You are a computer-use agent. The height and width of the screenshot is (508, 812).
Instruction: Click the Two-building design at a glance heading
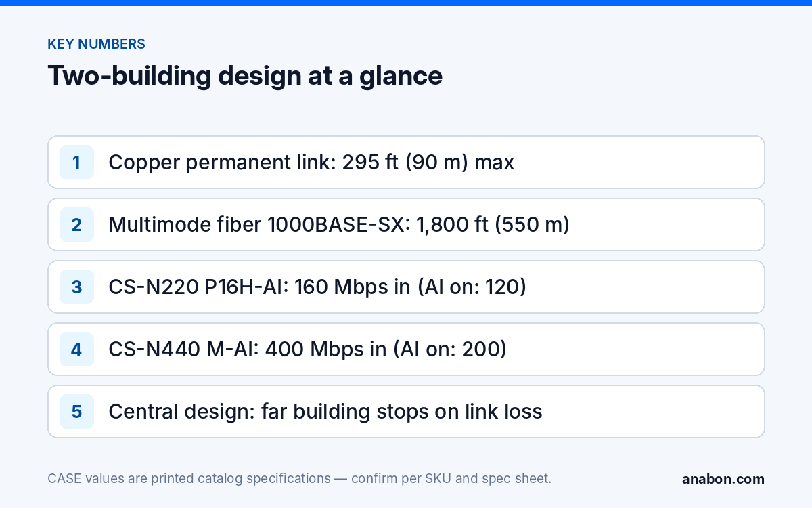pos(245,75)
